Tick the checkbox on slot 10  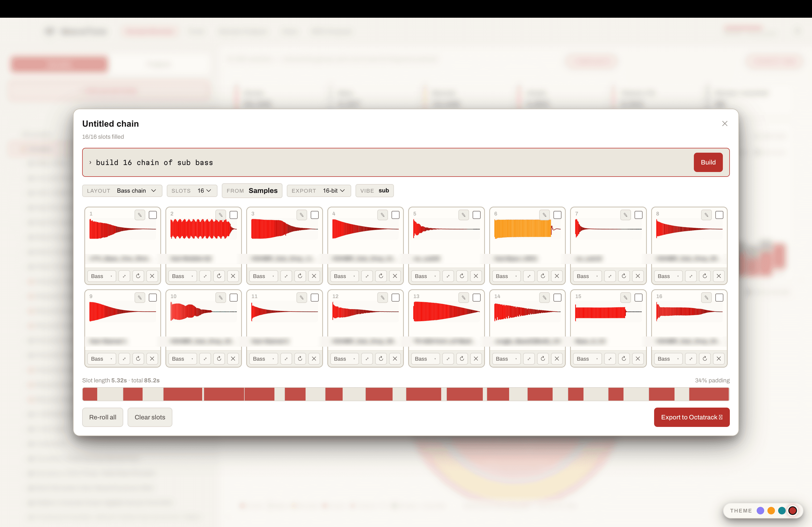pyautogui.click(x=234, y=298)
